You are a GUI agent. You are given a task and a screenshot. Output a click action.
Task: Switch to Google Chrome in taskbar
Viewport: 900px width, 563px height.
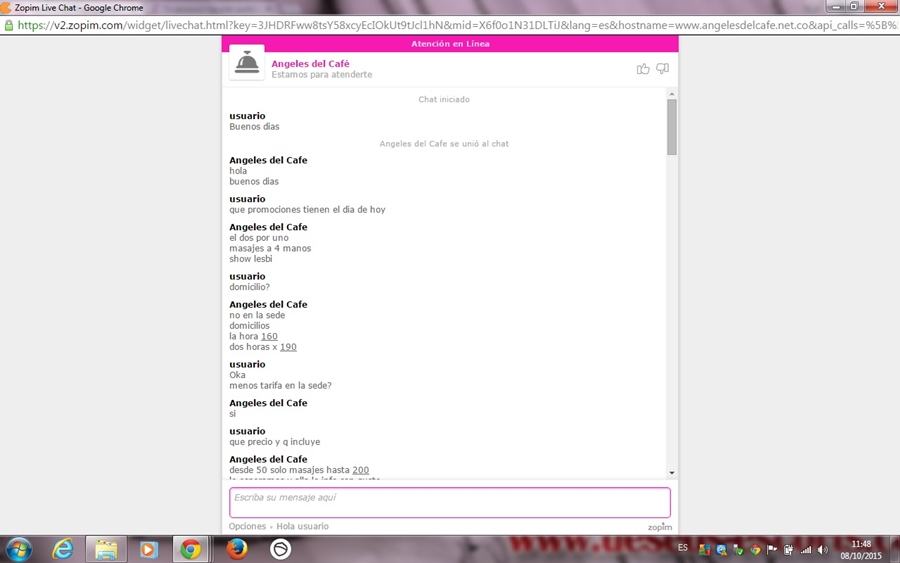190,549
